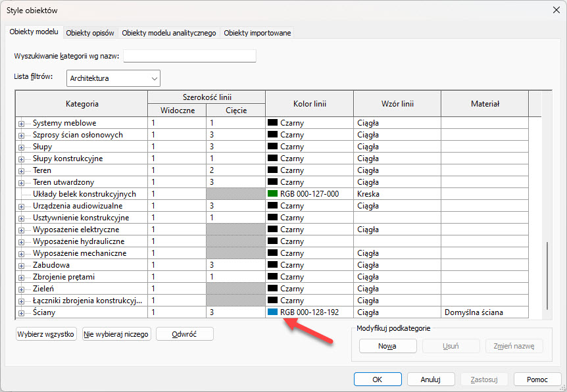Expand the Zbrojenie prętami category
This screenshot has height=392, width=567.
[x=22, y=277]
